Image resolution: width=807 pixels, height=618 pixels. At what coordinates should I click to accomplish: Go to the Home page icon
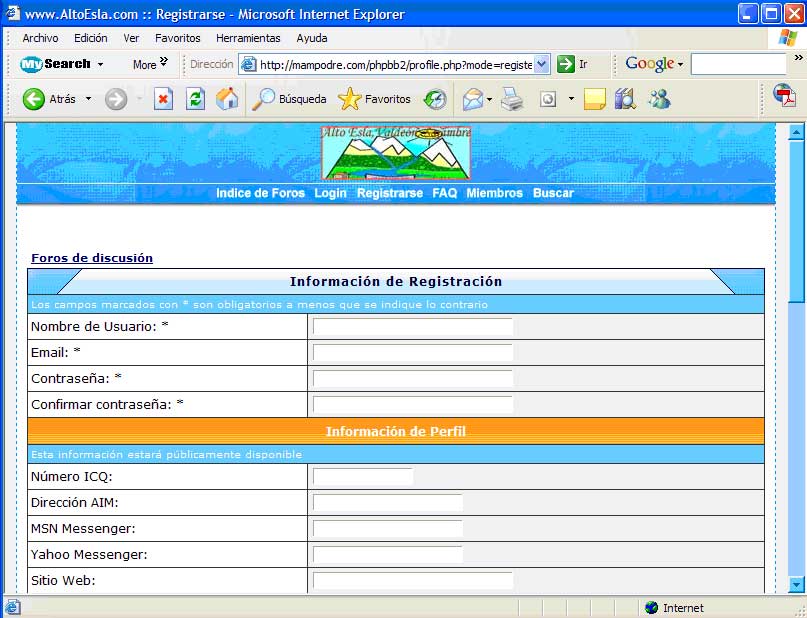(227, 99)
